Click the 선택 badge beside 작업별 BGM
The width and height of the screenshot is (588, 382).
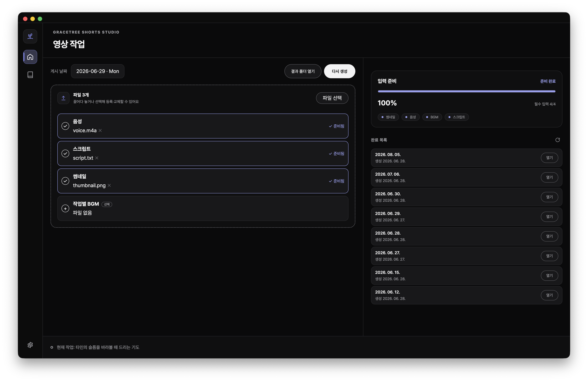point(107,204)
